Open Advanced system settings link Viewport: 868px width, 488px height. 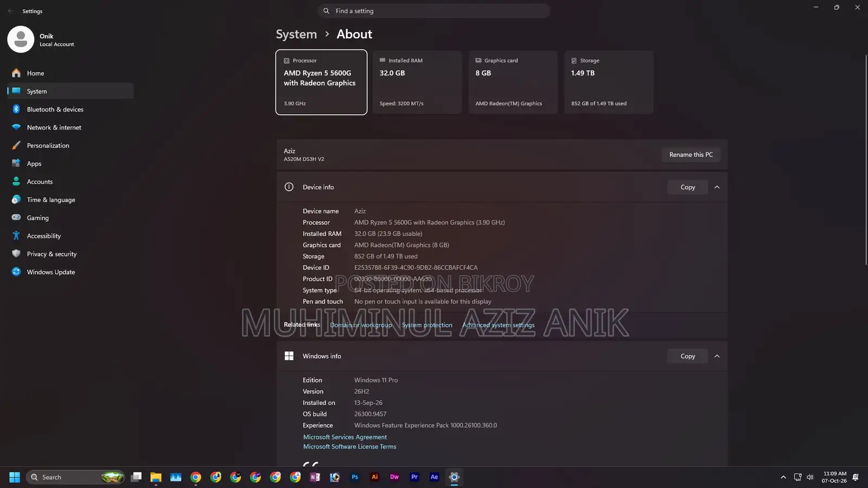tap(499, 325)
